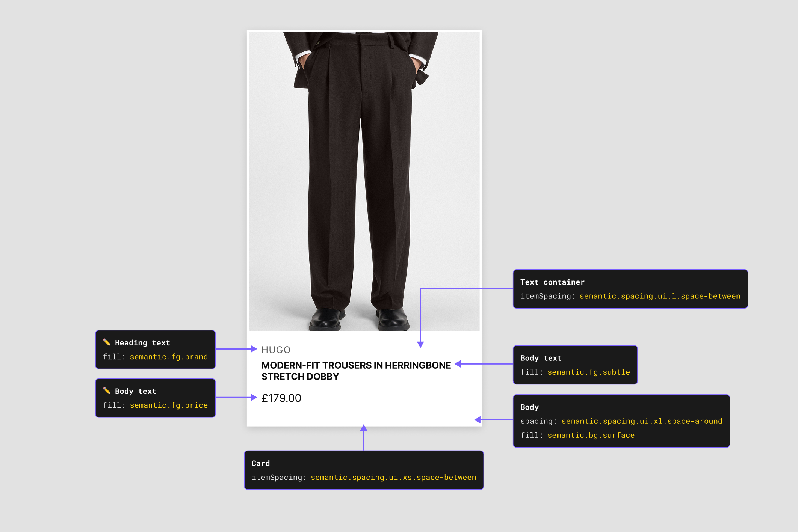Click the trousers product image

pyautogui.click(x=364, y=180)
